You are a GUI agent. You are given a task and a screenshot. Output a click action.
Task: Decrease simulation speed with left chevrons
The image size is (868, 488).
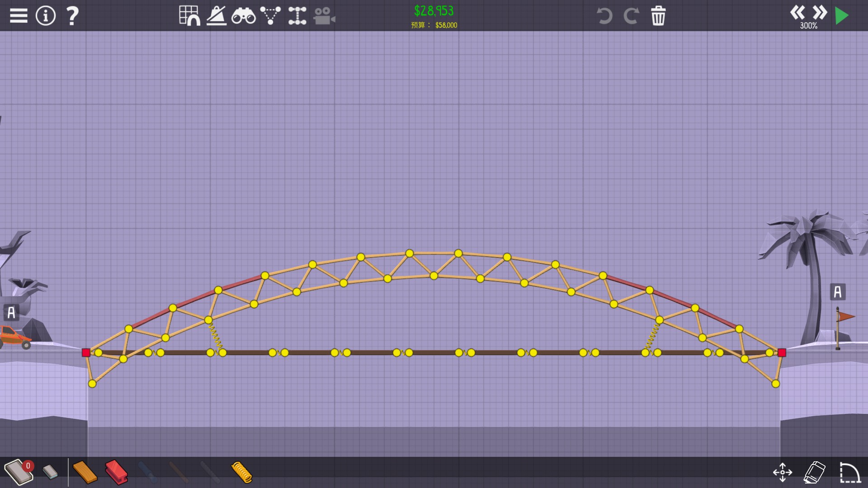797,12
